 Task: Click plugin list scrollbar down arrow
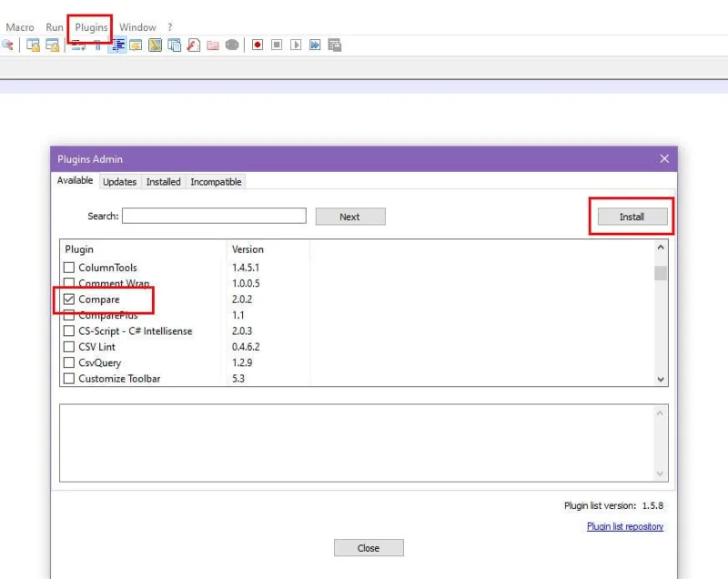tap(661, 379)
